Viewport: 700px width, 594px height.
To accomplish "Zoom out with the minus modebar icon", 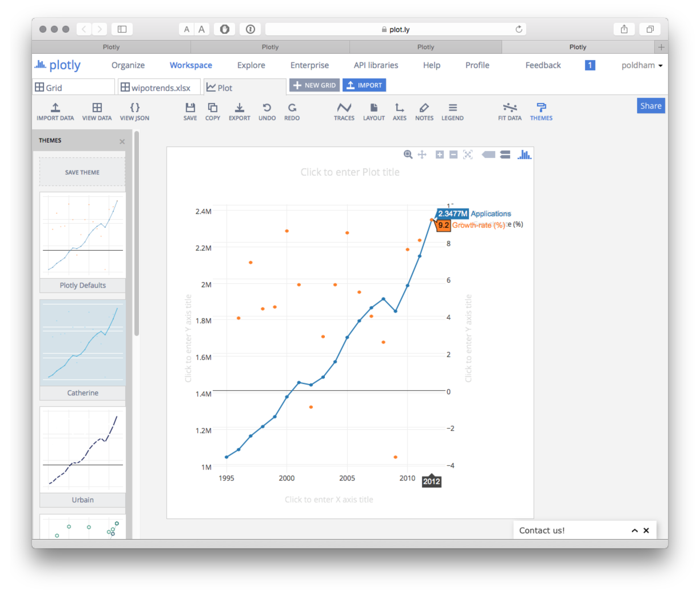I will pyautogui.click(x=453, y=155).
